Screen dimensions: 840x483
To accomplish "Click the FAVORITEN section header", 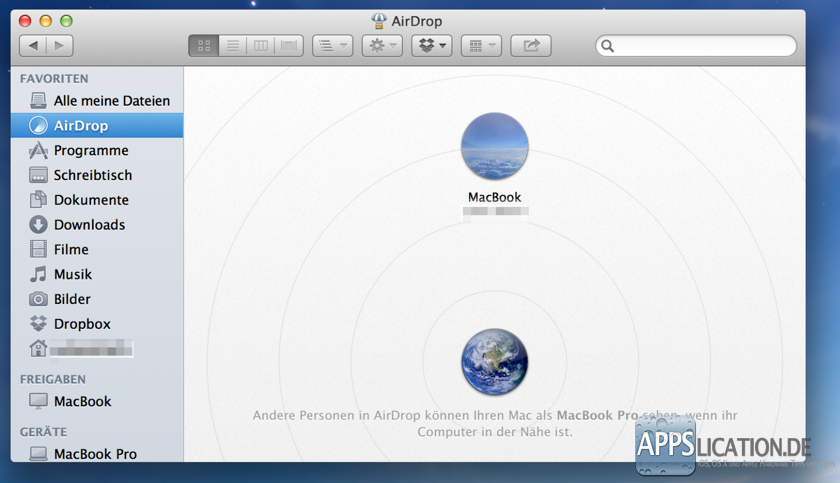I will point(54,79).
